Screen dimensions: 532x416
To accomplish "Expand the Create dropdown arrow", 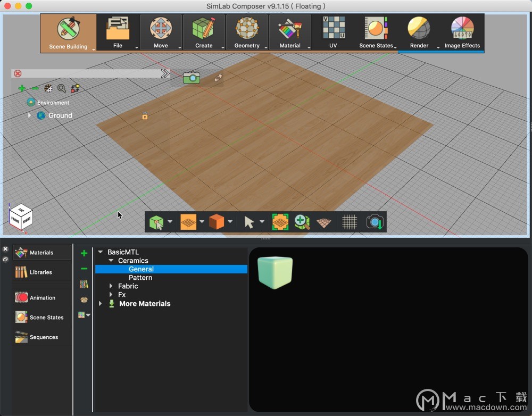I will 222,47.
